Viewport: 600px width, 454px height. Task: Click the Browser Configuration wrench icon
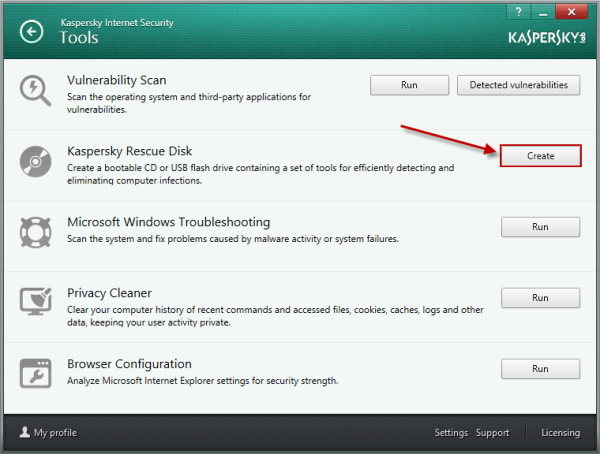37,373
